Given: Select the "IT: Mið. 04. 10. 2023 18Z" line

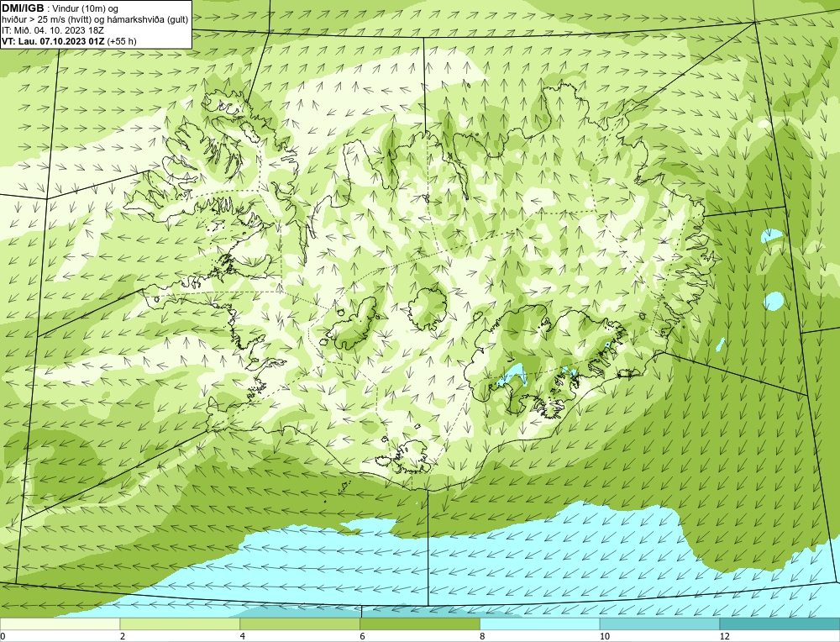Looking at the screenshot, I should click(x=52, y=30).
